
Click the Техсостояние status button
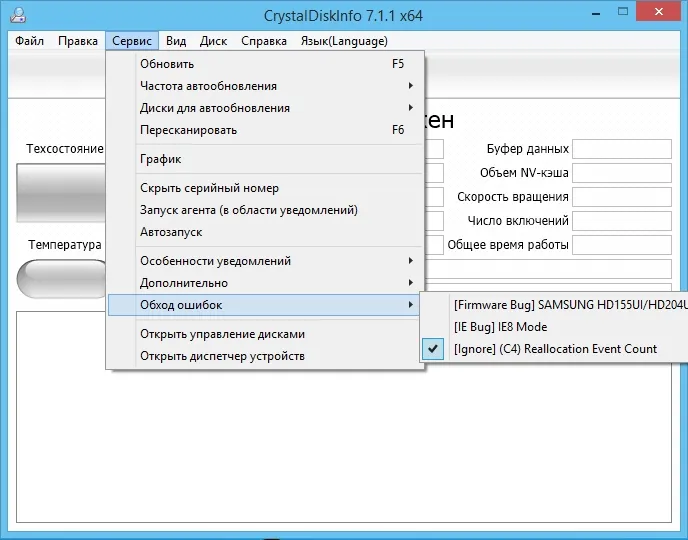tap(61, 193)
